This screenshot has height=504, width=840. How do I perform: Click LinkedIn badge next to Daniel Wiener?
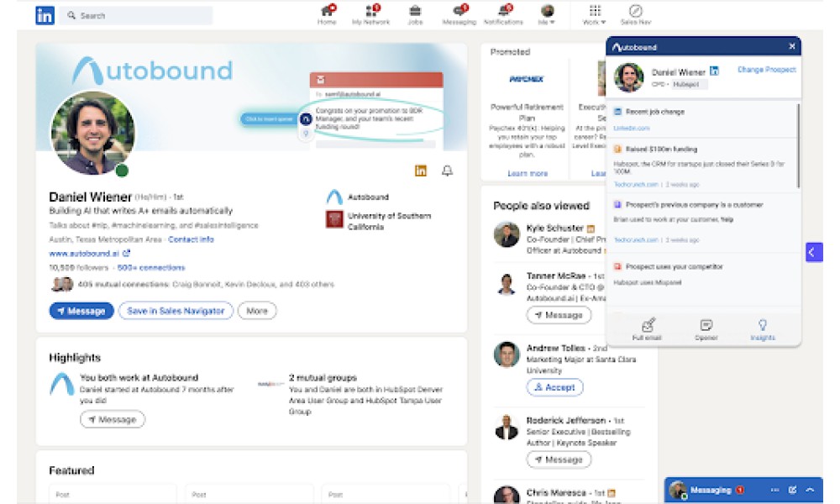click(x=713, y=71)
